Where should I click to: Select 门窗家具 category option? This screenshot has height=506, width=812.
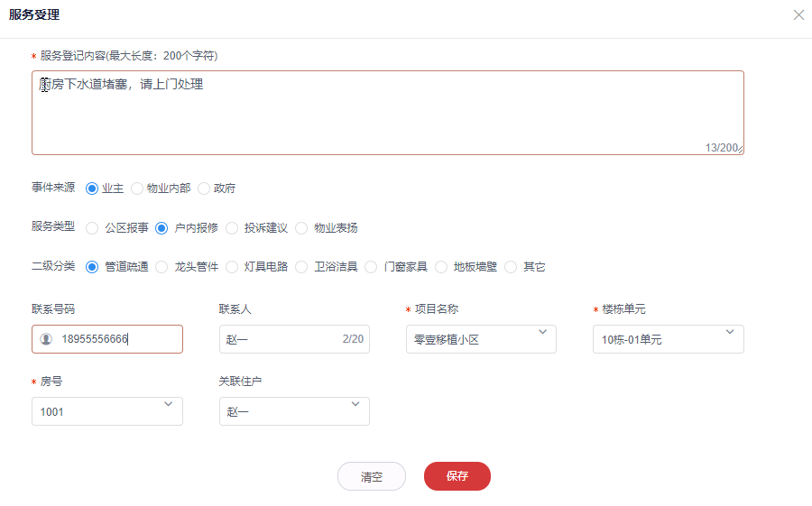click(371, 267)
